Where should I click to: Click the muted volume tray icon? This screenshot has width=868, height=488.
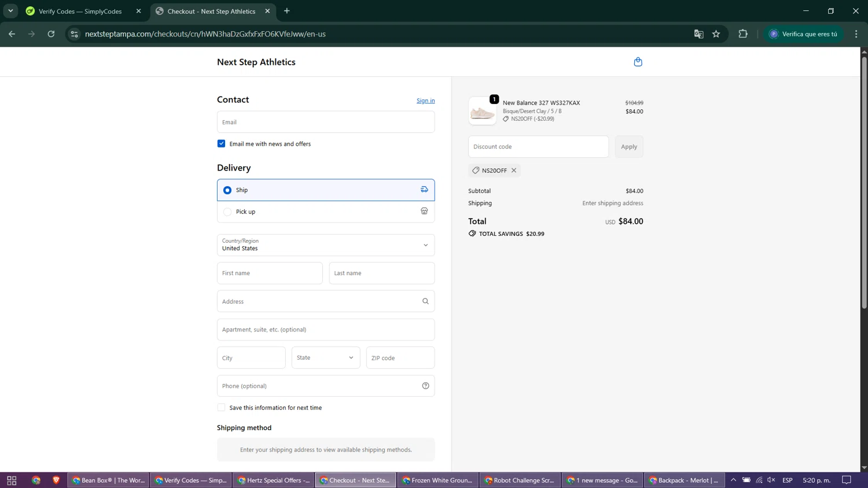pos(771,480)
